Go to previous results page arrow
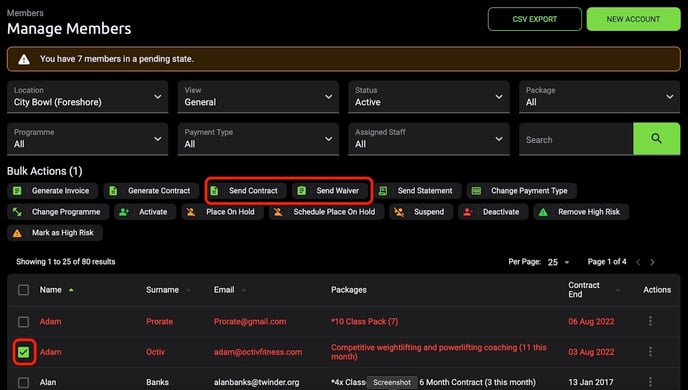This screenshot has height=390, width=688. (x=638, y=262)
